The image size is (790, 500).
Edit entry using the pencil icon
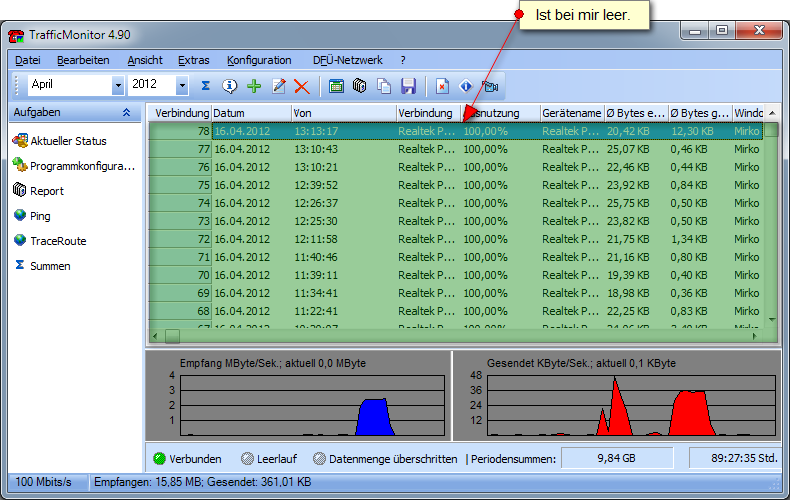click(279, 86)
